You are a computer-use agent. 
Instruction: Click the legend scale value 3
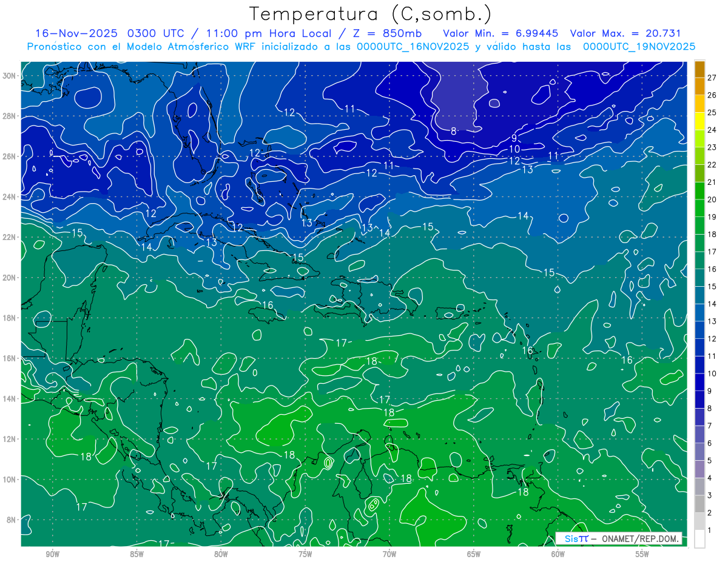click(710, 495)
